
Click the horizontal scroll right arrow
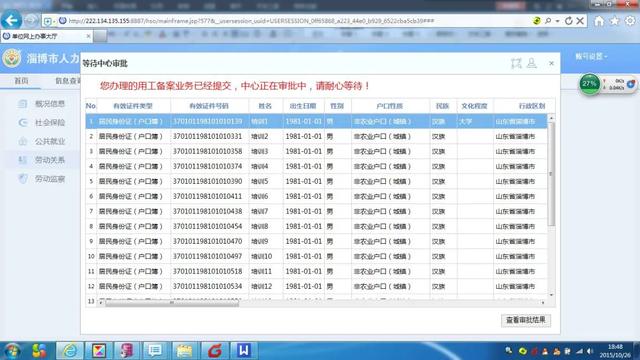click(x=543, y=303)
